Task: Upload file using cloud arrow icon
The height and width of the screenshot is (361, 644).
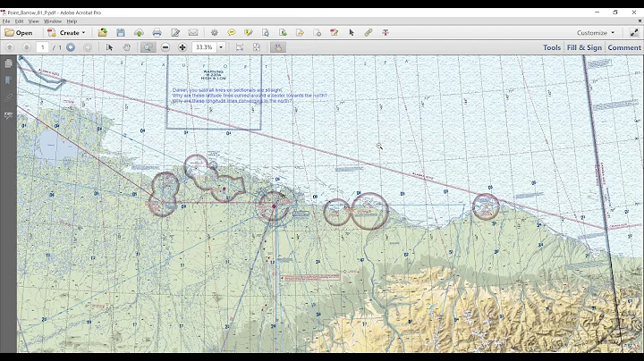Action: click(139, 33)
